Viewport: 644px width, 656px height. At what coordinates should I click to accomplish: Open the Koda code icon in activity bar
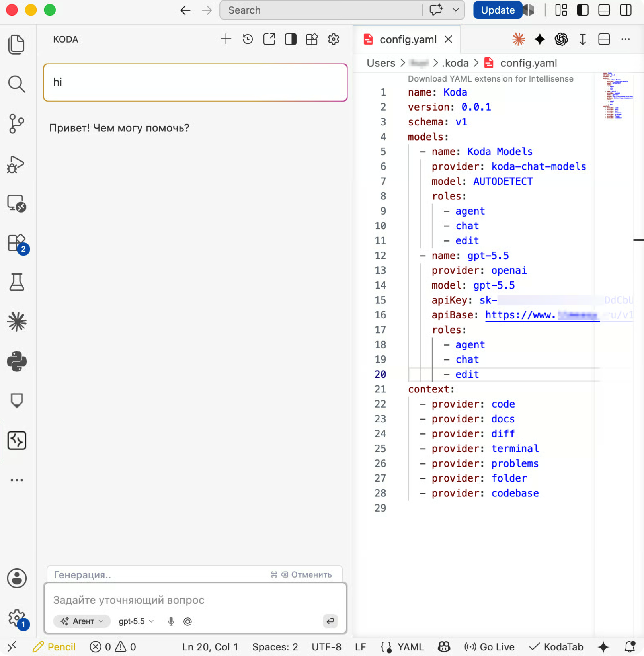16,440
